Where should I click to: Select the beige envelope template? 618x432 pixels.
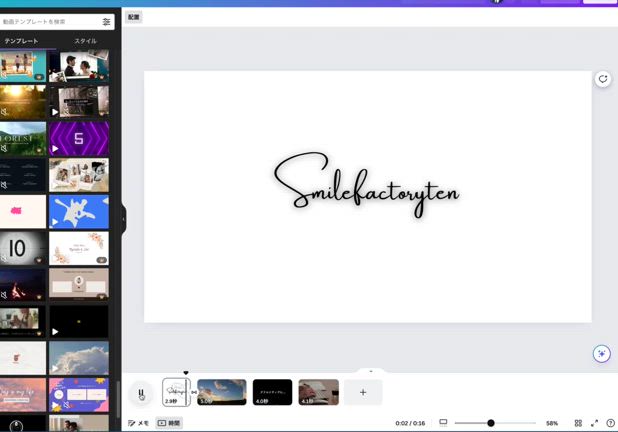click(x=79, y=285)
